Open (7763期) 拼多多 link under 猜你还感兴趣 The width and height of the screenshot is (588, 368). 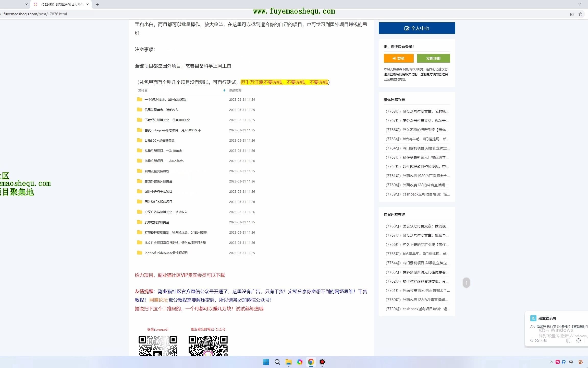[x=417, y=157]
